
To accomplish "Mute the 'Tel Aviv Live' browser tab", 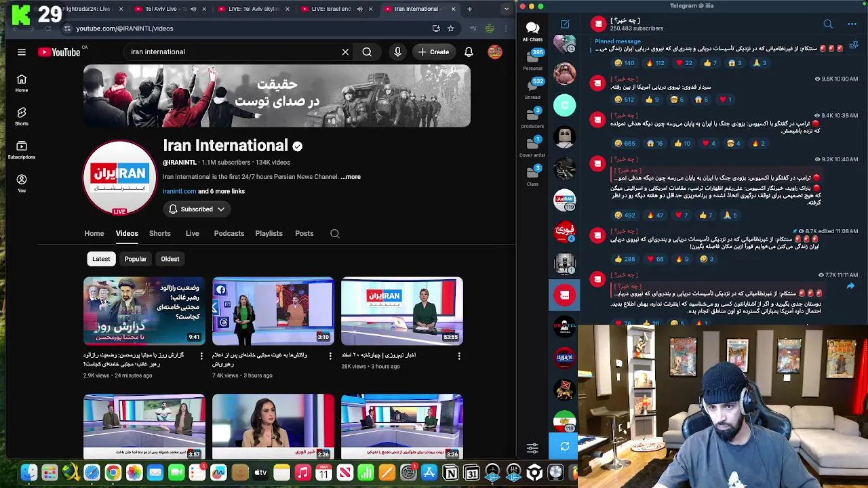I will click(x=193, y=9).
